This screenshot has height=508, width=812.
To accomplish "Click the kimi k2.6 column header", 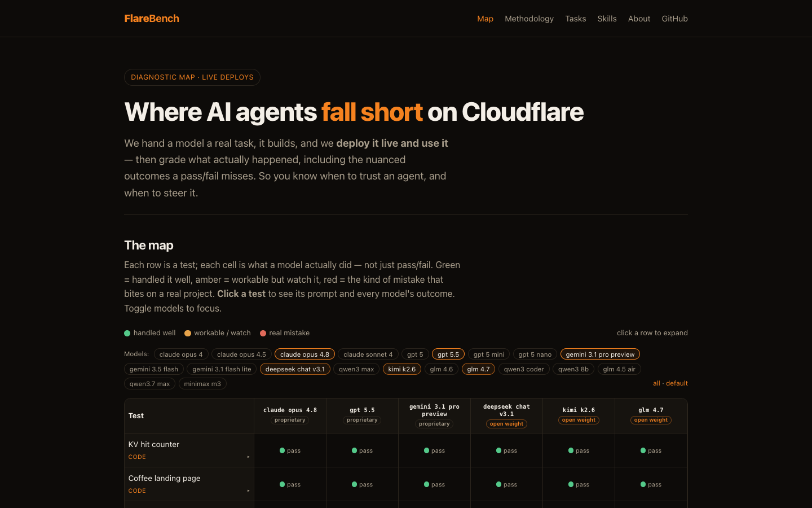I will click(x=579, y=416).
